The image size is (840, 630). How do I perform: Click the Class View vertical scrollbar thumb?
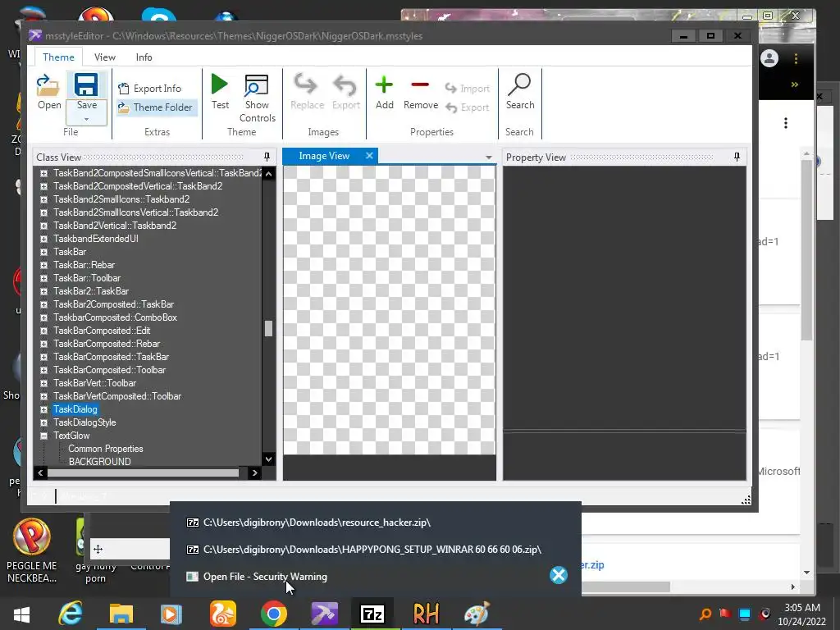pyautogui.click(x=268, y=328)
